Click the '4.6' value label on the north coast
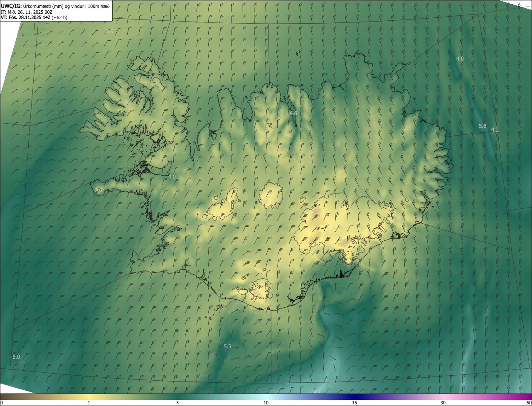The height and width of the screenshot is (406, 532). (x=293, y=113)
